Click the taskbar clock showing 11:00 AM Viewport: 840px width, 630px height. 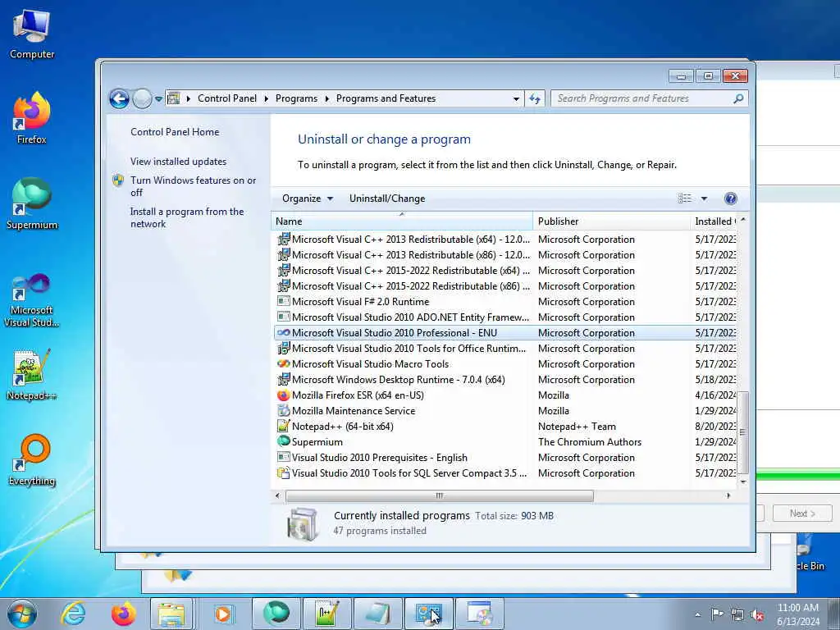tap(797, 614)
